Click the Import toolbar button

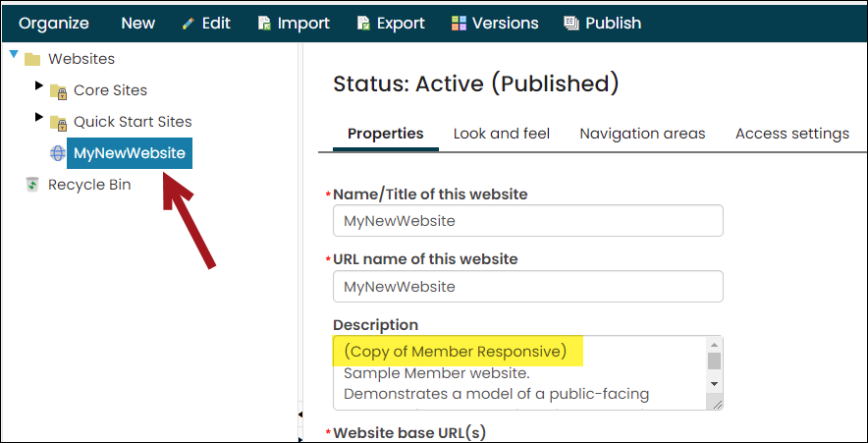pos(294,24)
